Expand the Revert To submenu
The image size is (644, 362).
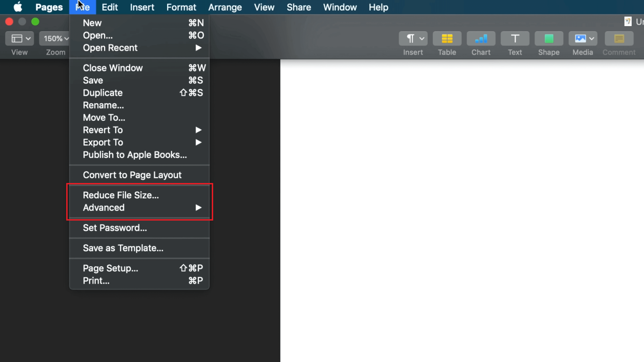(x=199, y=130)
